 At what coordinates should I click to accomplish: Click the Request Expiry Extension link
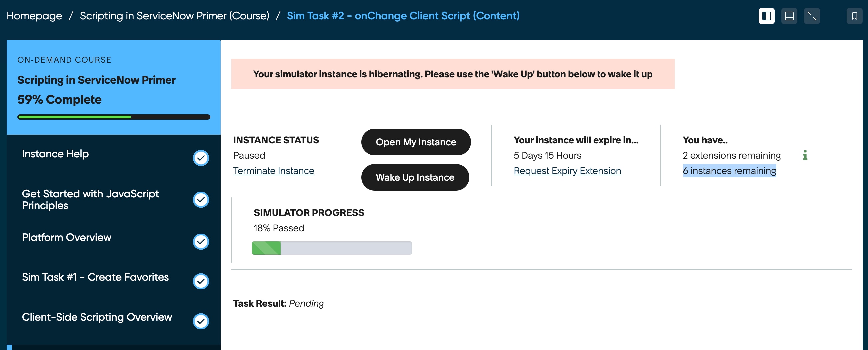[567, 171]
